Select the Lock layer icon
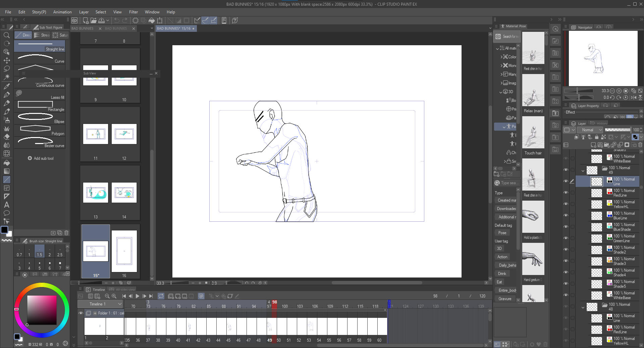644x348 pixels. coord(596,137)
